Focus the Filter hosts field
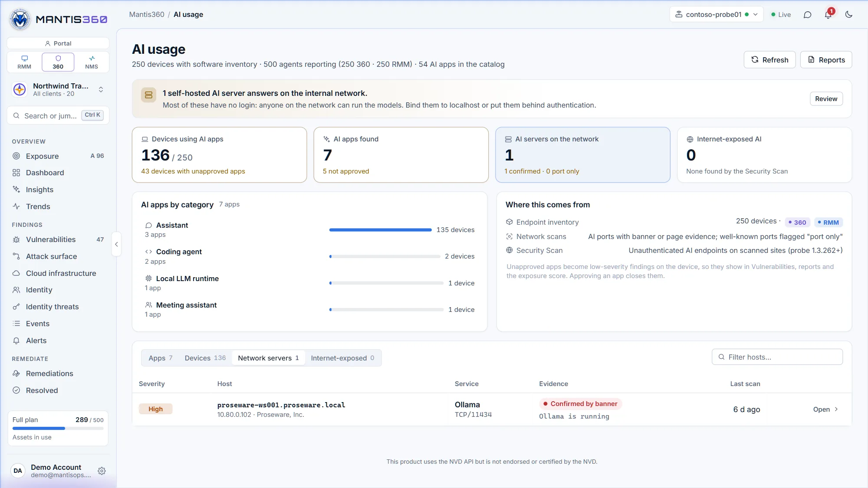The height and width of the screenshot is (488, 868). [x=777, y=357]
